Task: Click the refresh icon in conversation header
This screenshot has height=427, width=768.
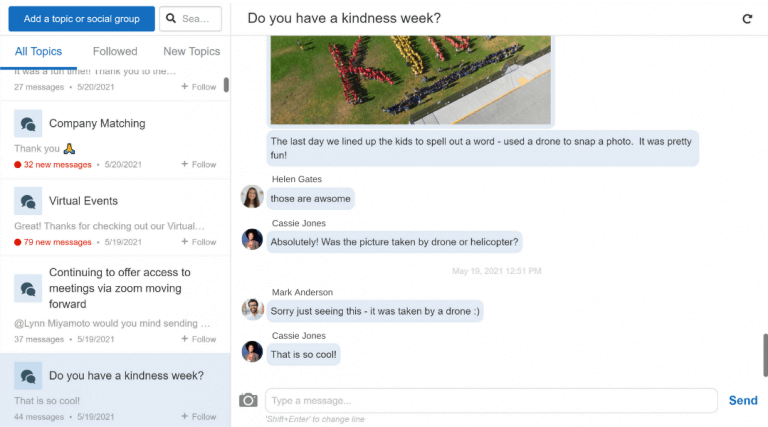Action: point(746,18)
